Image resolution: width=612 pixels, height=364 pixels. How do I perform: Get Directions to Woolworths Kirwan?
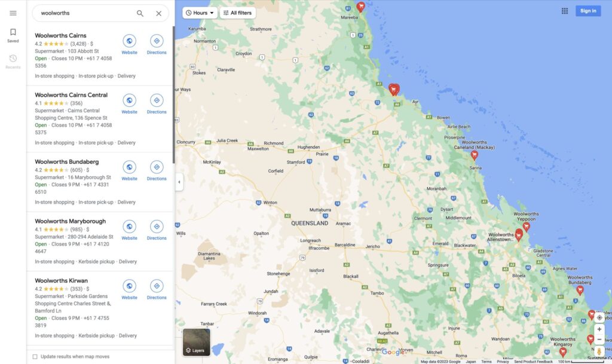[157, 290]
